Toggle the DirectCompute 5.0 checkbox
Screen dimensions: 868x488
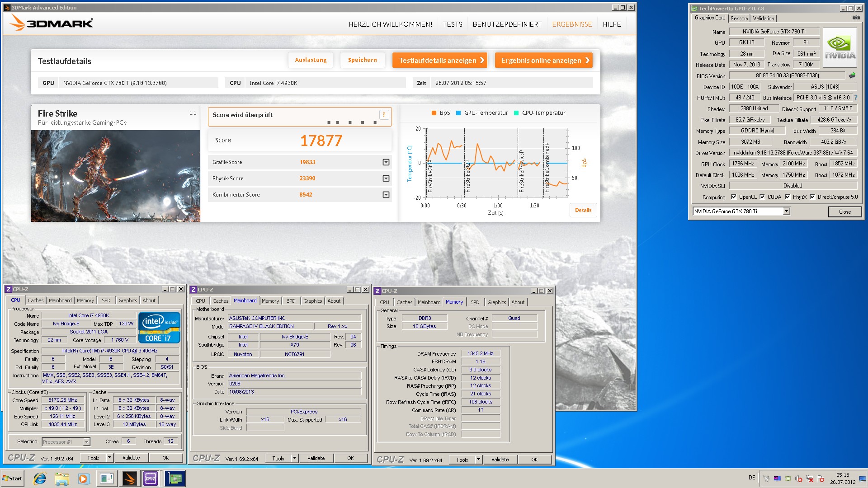click(x=812, y=197)
